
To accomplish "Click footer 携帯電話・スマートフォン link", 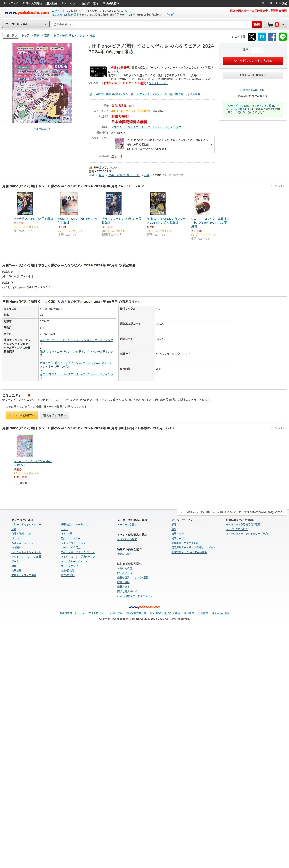I will click(x=76, y=525).
